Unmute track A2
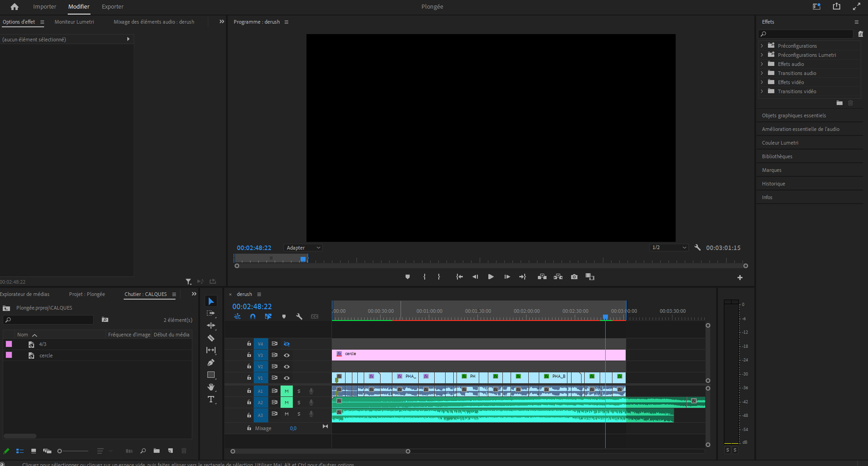The width and height of the screenshot is (868, 466). [286, 402]
